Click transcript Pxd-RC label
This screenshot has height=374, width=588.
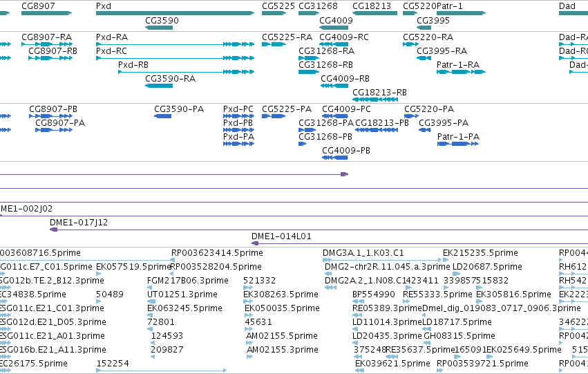(x=111, y=51)
